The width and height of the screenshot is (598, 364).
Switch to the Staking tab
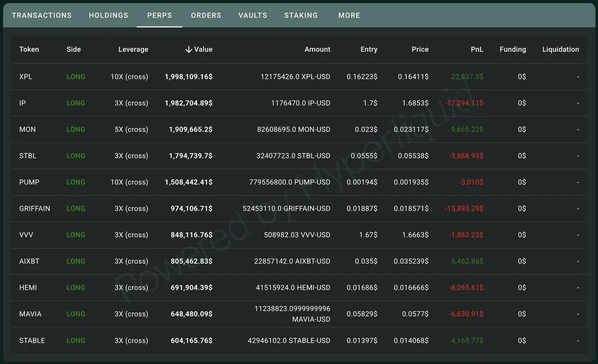click(x=301, y=15)
